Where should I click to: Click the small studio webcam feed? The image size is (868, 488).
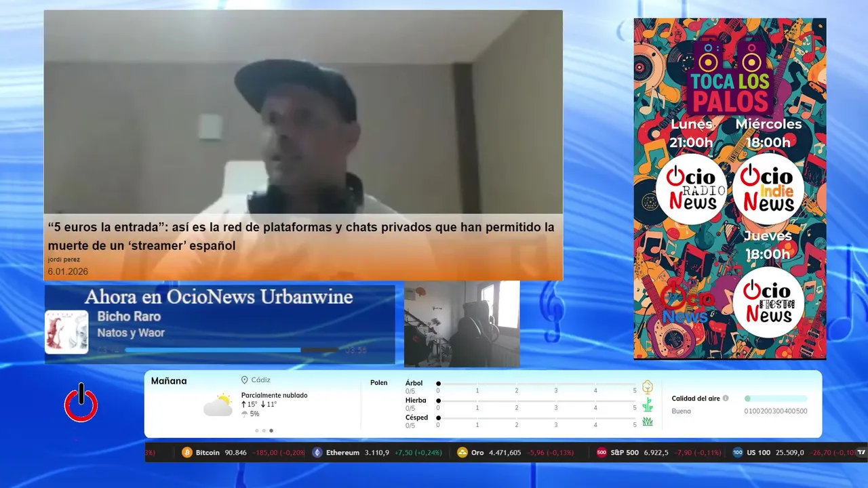(x=462, y=324)
